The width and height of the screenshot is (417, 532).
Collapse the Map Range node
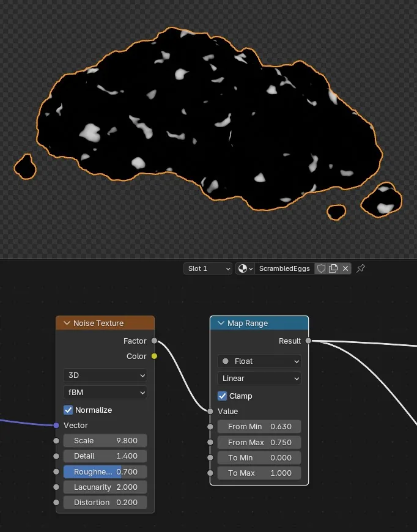221,323
